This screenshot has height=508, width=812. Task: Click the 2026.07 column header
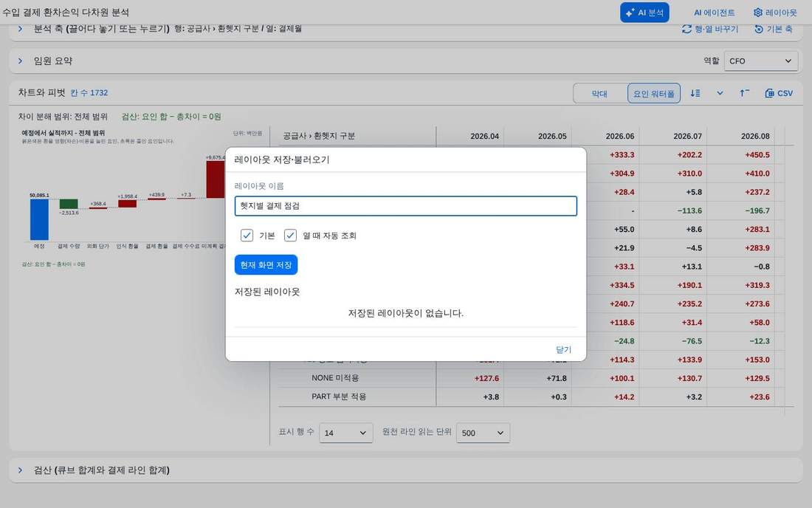688,136
